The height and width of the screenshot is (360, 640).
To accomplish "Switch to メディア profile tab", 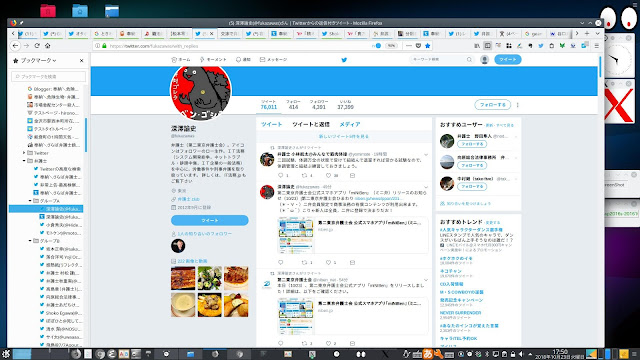I will (350, 124).
